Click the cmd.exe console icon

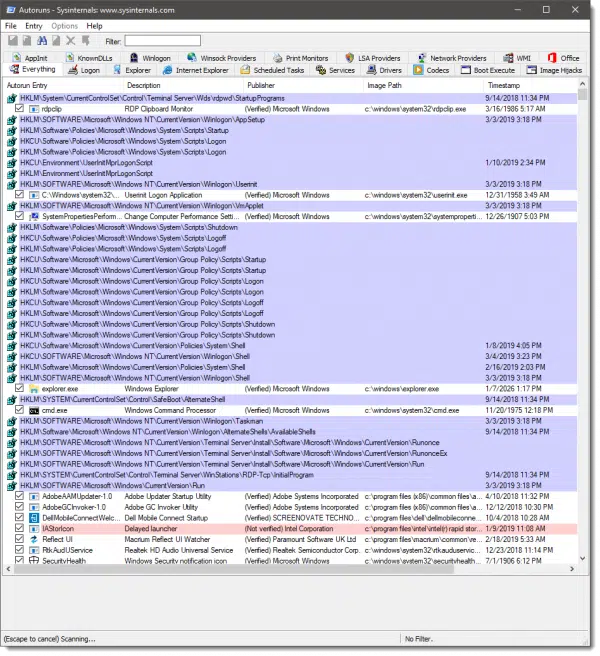point(34,411)
